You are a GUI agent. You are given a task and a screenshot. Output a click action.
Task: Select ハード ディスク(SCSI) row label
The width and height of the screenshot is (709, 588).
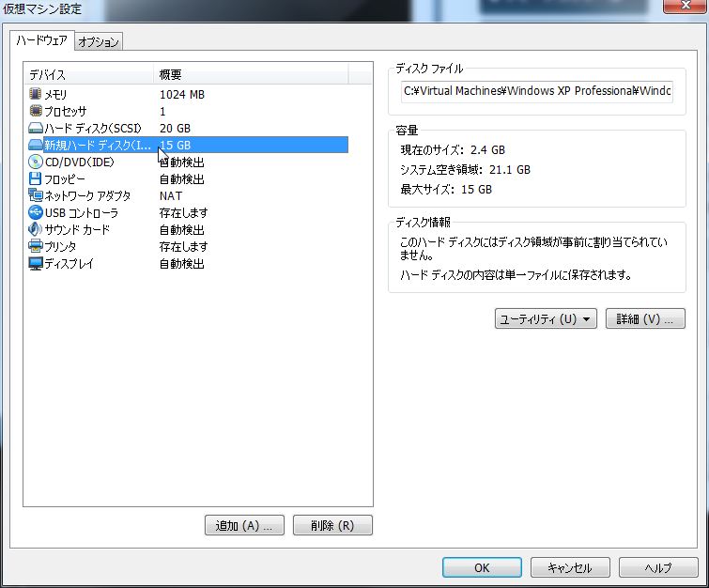93,129
